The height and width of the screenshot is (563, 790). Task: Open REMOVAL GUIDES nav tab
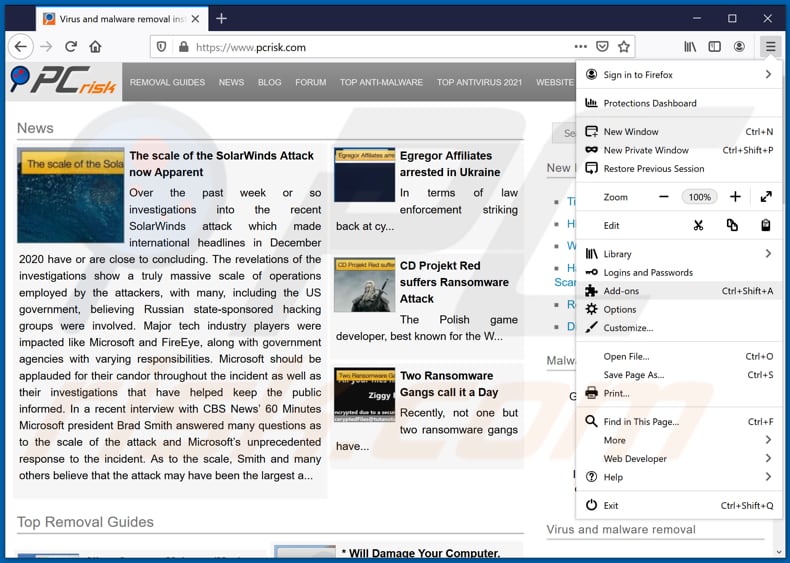click(x=167, y=82)
